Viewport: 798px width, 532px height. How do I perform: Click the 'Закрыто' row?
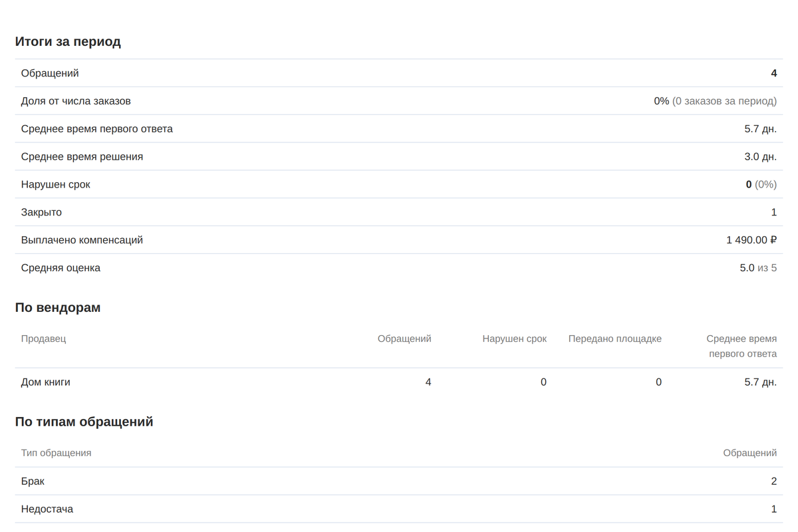[x=399, y=213]
